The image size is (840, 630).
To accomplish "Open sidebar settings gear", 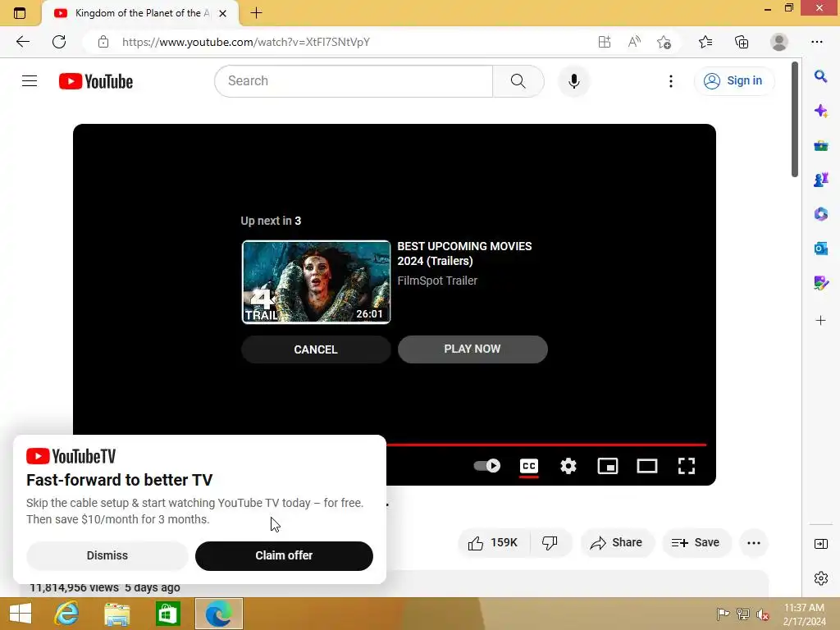I will pyautogui.click(x=820, y=578).
